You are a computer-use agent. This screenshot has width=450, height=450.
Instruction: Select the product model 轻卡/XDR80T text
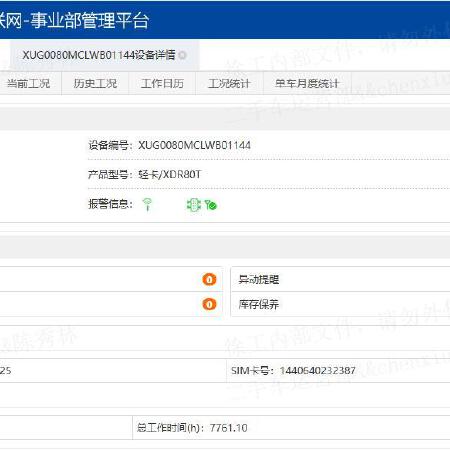click(x=170, y=174)
